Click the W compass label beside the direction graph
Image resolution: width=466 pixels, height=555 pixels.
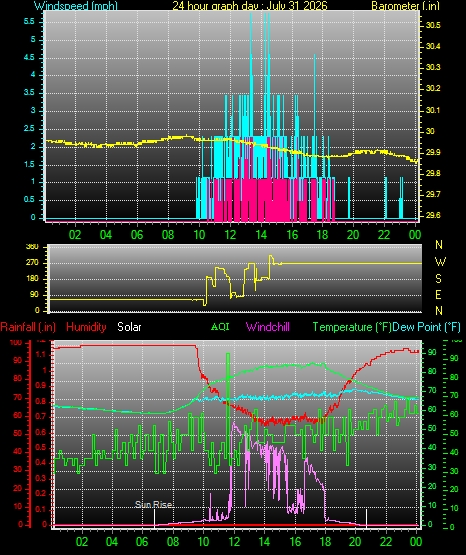coord(440,262)
